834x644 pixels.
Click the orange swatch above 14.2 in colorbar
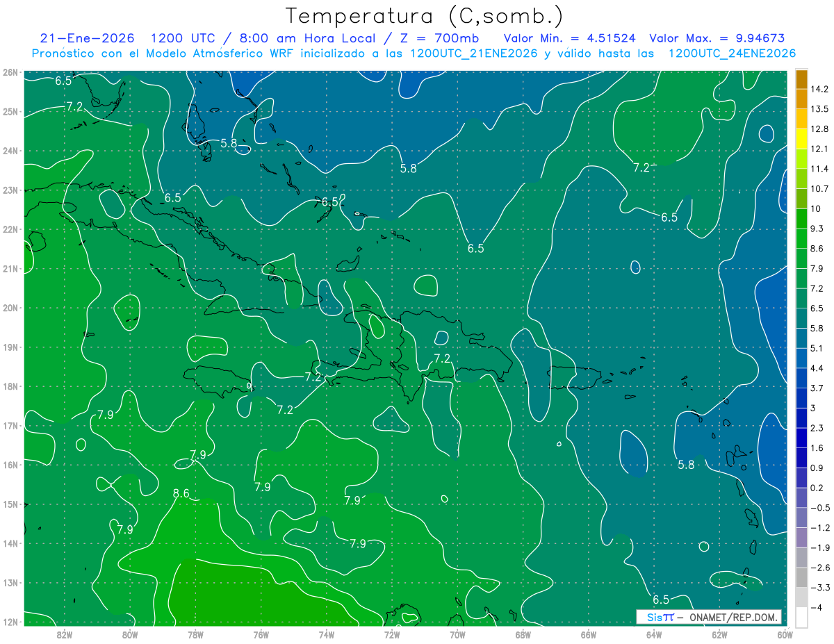click(801, 79)
